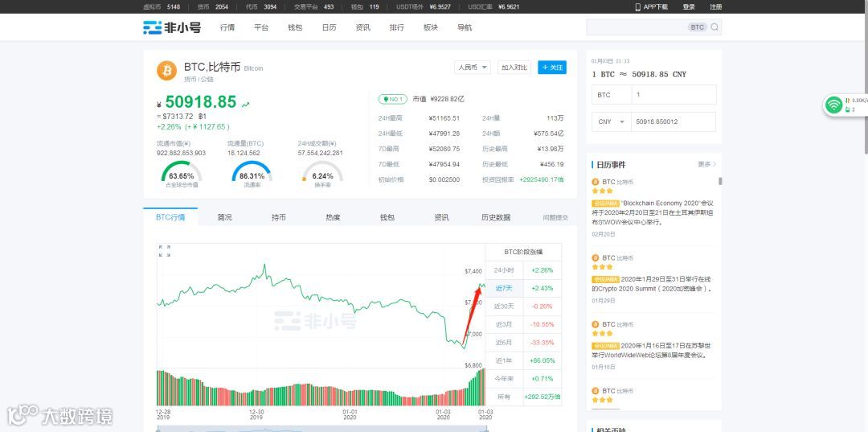This screenshot has width=868, height=432.
Task: Click the 63.65% global market cap gauge
Action: point(182,171)
